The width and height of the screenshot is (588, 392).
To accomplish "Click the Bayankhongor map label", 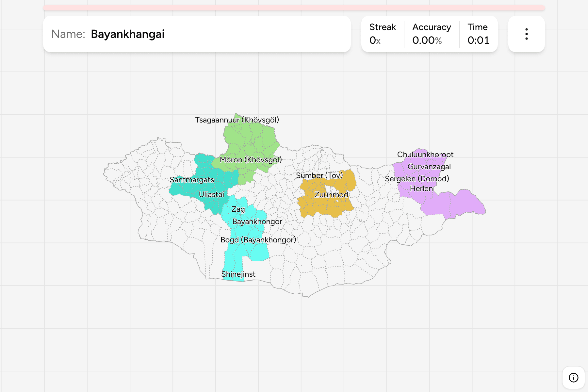I will 257,221.
